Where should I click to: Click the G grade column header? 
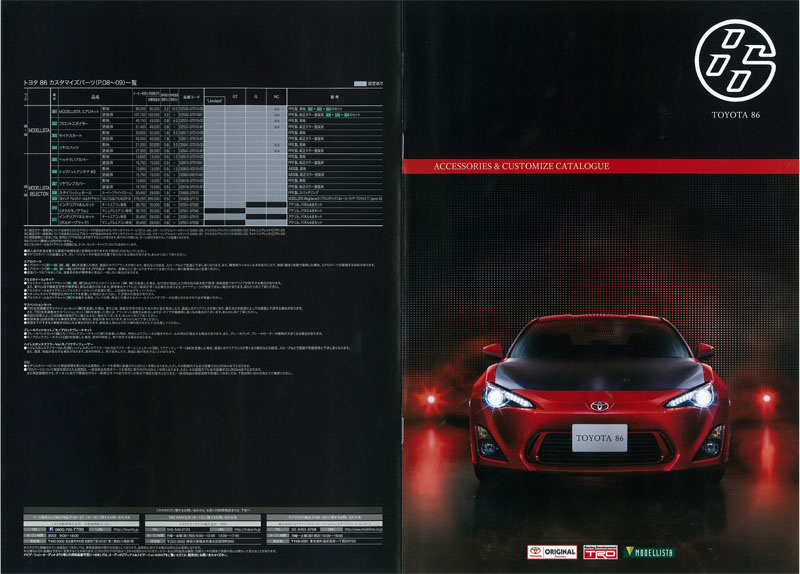(x=256, y=96)
